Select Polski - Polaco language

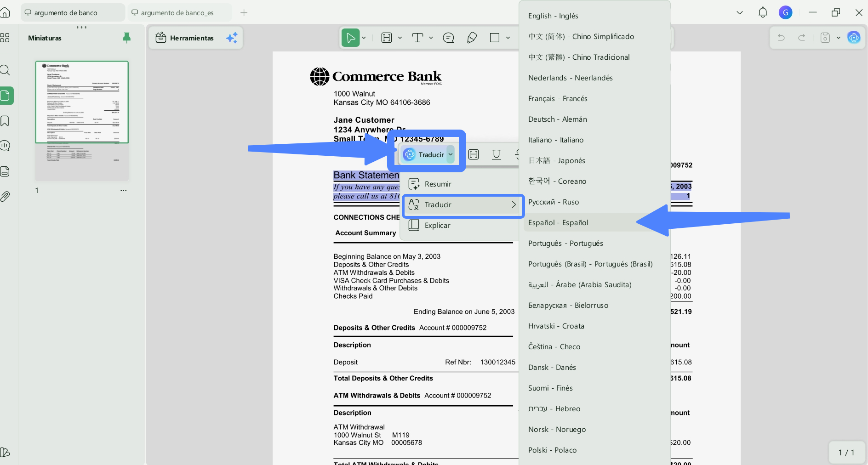594,450
